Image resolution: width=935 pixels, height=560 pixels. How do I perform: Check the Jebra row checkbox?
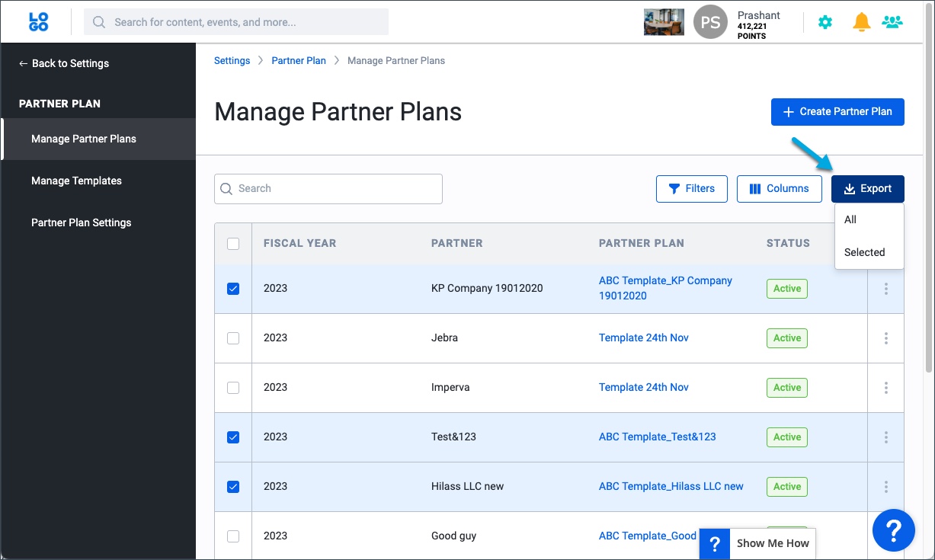point(233,338)
